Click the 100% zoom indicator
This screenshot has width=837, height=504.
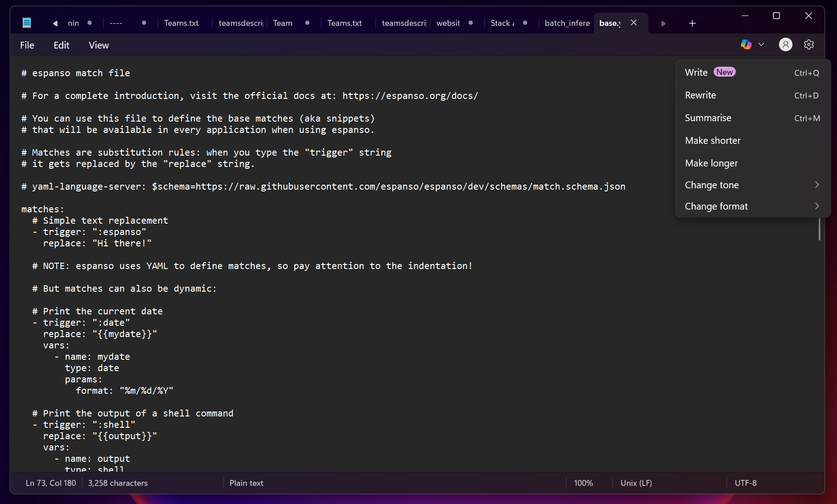tap(583, 483)
